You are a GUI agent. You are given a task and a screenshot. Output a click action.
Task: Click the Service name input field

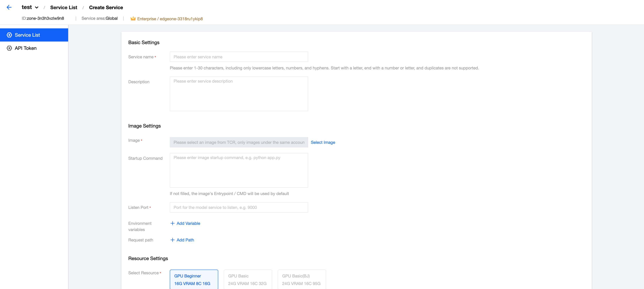click(x=238, y=57)
